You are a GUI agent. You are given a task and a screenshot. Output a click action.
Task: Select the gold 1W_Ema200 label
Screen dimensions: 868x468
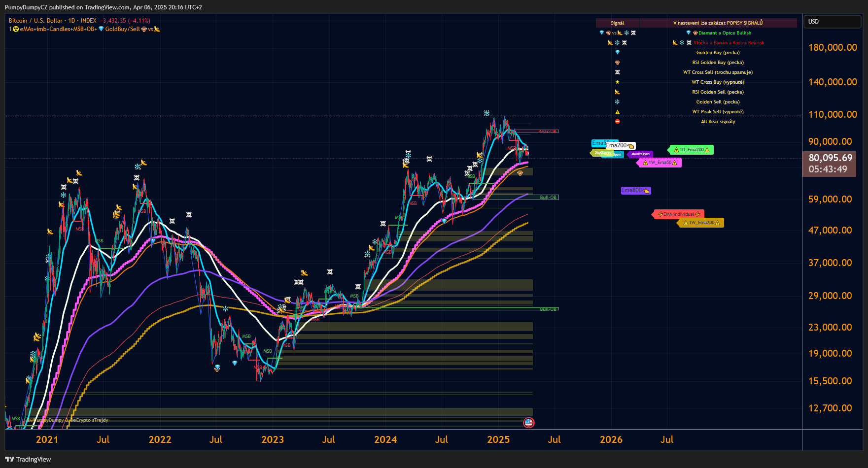701,223
